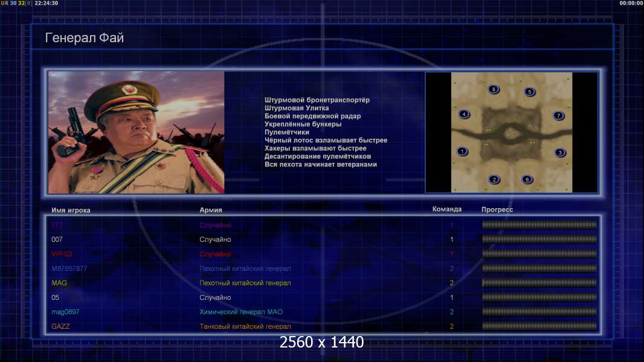The height and width of the screenshot is (362, 644).
Task: Click 'Случайно' army for player VIP-03
Action: pos(215,254)
